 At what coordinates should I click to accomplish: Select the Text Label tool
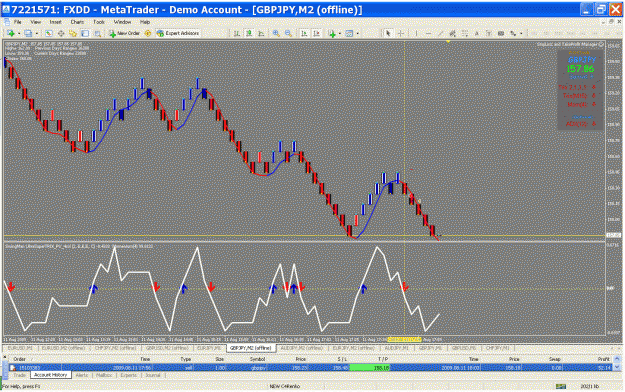click(x=489, y=33)
